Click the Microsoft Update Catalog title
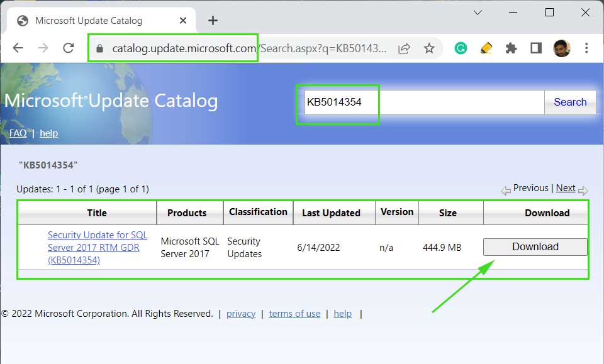604x364 pixels. [x=111, y=101]
